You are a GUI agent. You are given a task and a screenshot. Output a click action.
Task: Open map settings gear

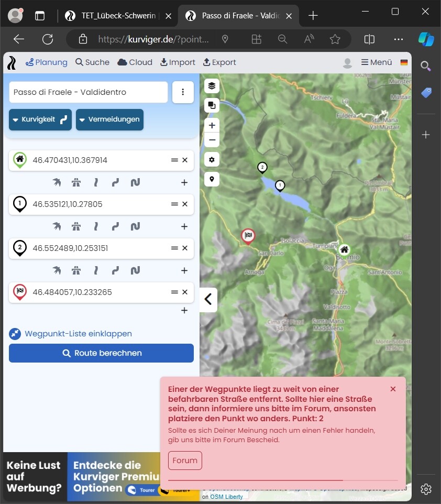coord(212,159)
